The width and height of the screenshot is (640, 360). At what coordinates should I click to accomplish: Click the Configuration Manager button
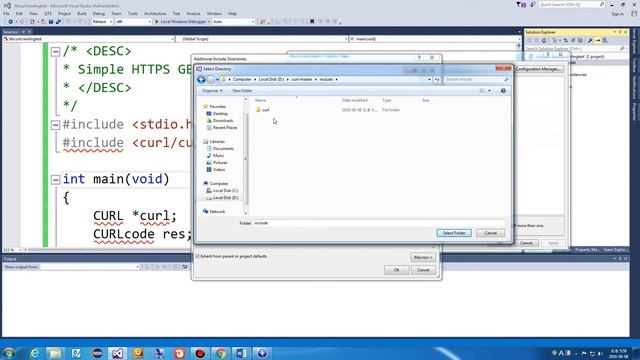click(538, 69)
